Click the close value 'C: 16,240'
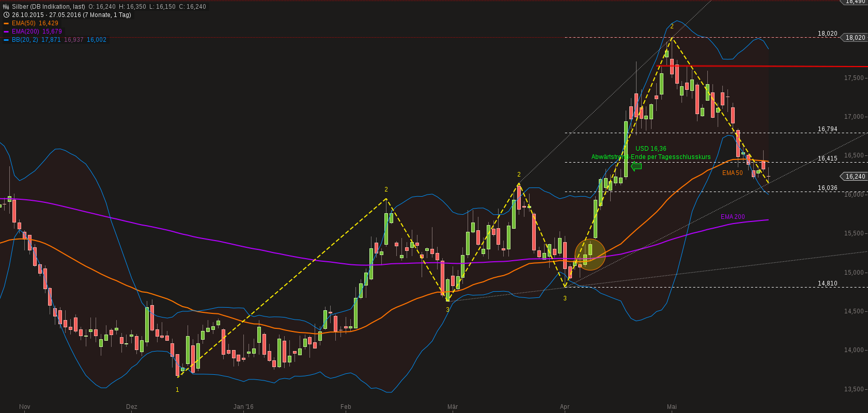 coord(192,7)
